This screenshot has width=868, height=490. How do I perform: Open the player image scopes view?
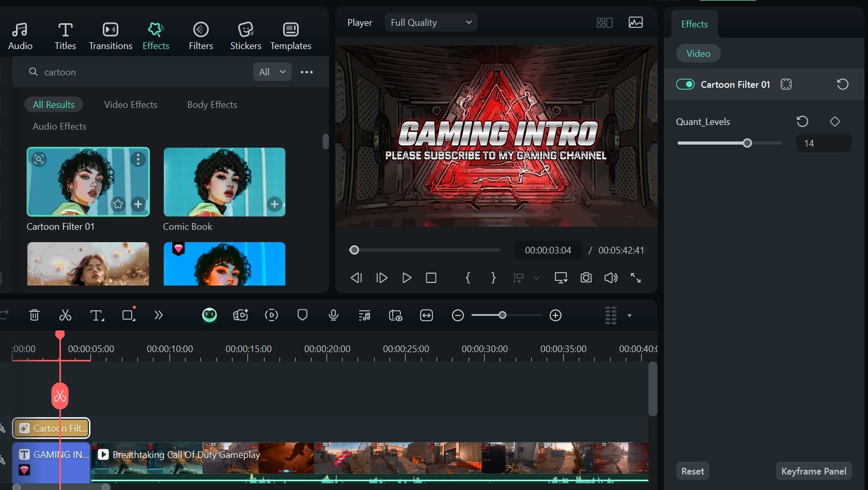[x=636, y=22]
